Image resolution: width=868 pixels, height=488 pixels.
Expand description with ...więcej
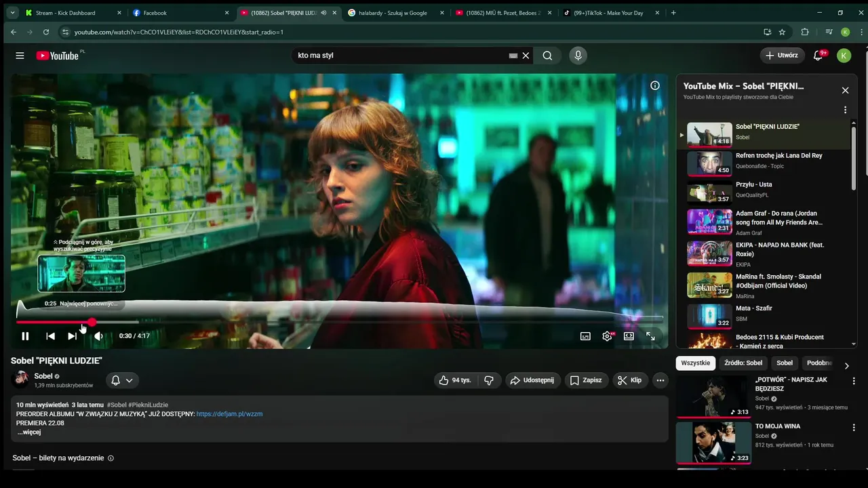(x=29, y=432)
